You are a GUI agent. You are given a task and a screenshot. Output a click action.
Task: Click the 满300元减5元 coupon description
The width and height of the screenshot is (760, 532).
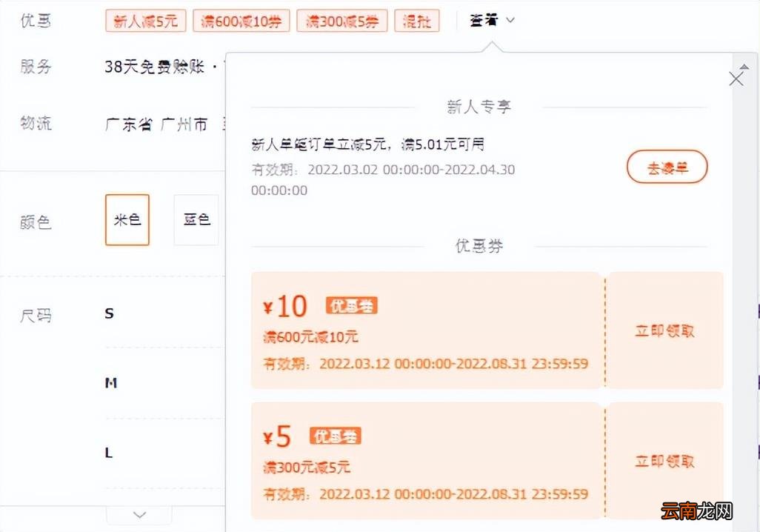pyautogui.click(x=307, y=468)
